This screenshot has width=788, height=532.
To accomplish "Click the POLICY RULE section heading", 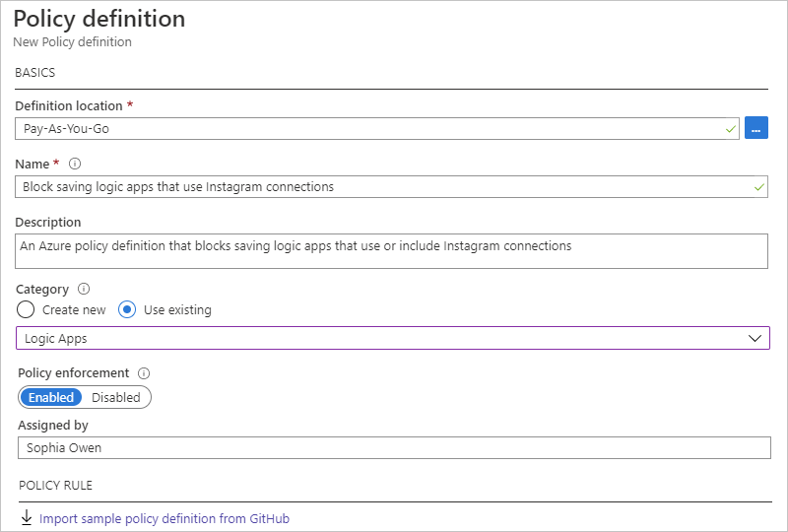I will click(54, 487).
